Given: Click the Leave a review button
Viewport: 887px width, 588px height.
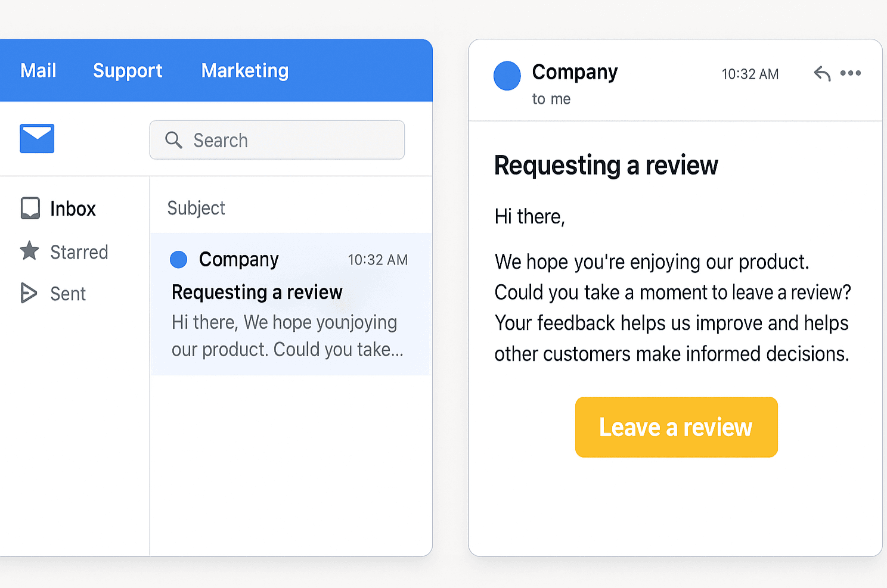Looking at the screenshot, I should [x=676, y=427].
